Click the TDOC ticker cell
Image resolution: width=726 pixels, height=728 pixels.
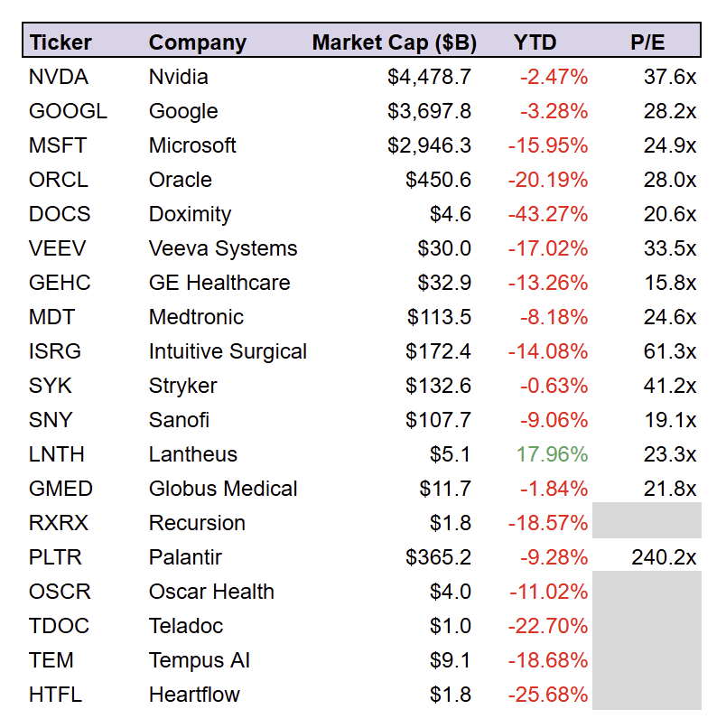[x=59, y=626]
